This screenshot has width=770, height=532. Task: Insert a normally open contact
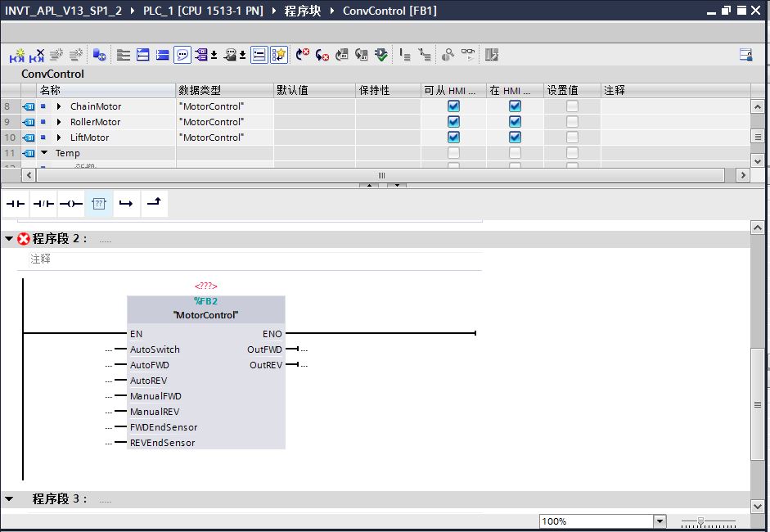coord(16,204)
